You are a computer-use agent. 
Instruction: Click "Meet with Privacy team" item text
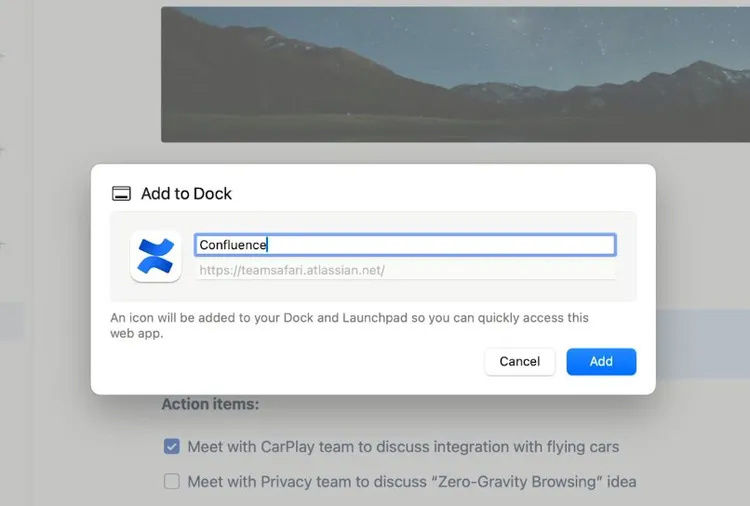click(412, 481)
